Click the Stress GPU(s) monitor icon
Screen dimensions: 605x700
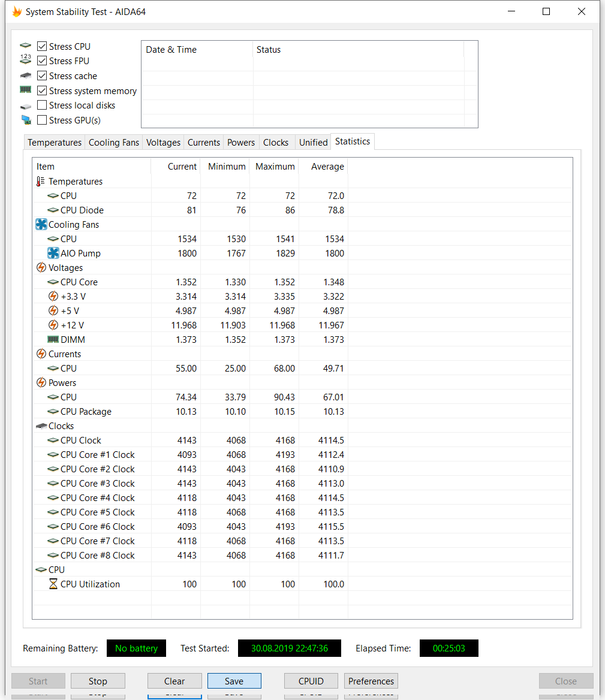tap(26, 120)
